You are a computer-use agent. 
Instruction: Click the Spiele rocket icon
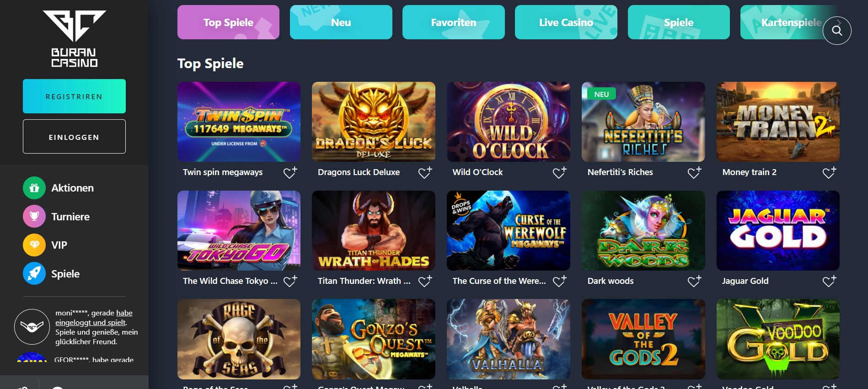tap(34, 274)
